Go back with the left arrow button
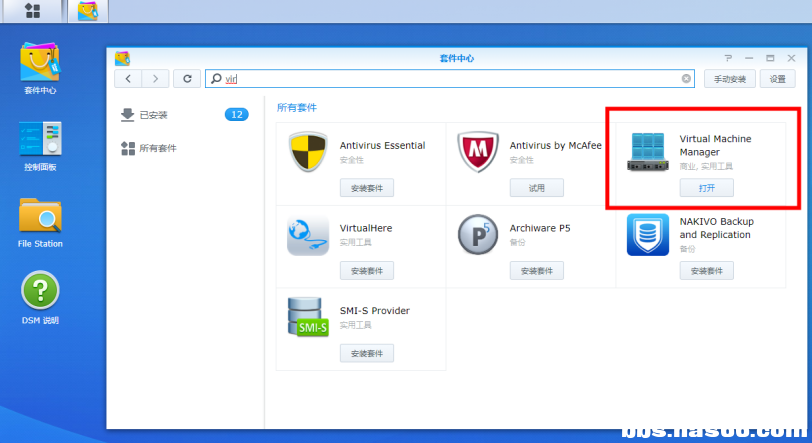 coord(128,79)
